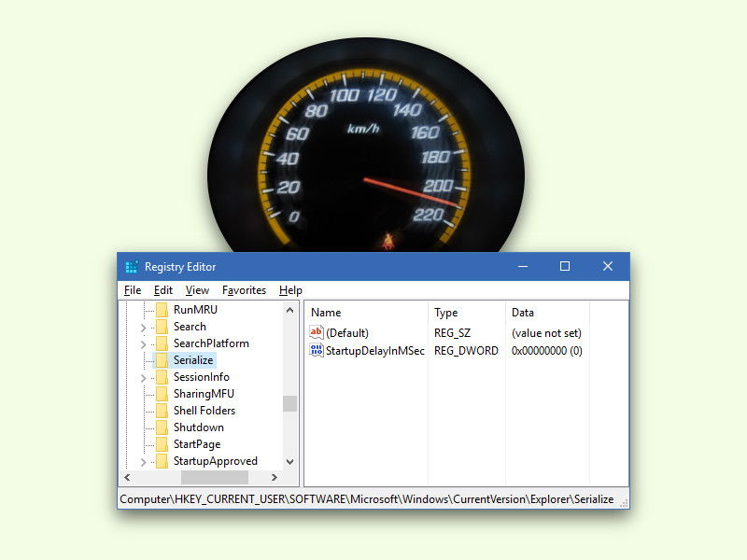
Task: Click the tree scroll right arrow
Action: [274, 477]
